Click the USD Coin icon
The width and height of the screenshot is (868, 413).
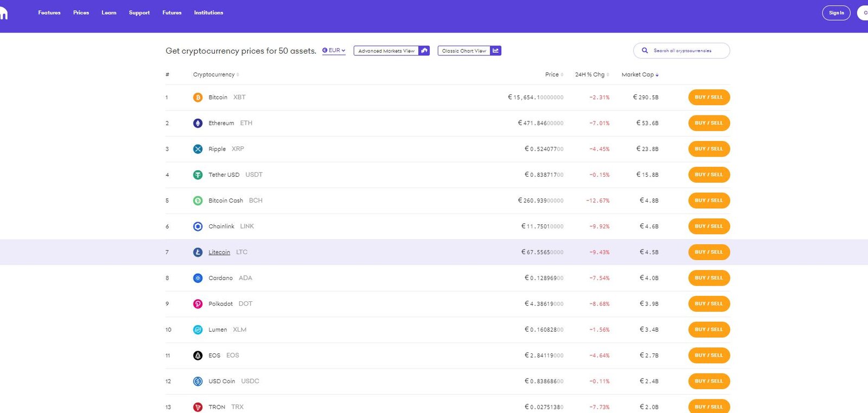click(x=198, y=381)
